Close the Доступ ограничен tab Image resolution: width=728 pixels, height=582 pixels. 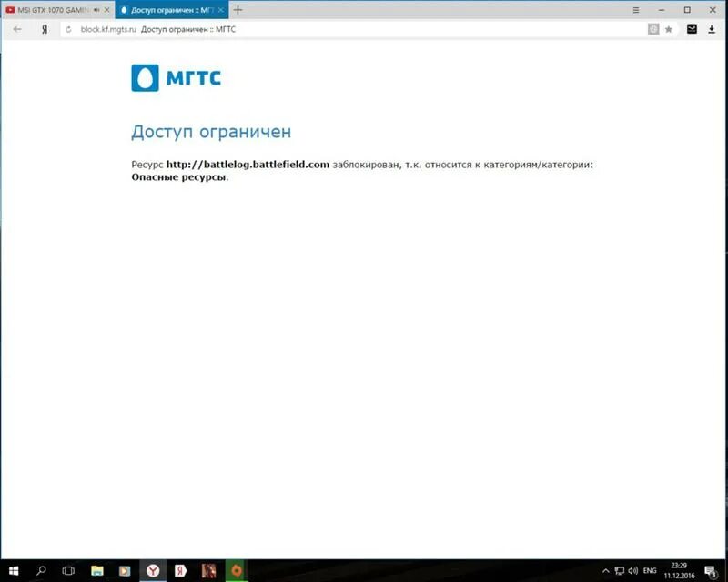[220, 10]
